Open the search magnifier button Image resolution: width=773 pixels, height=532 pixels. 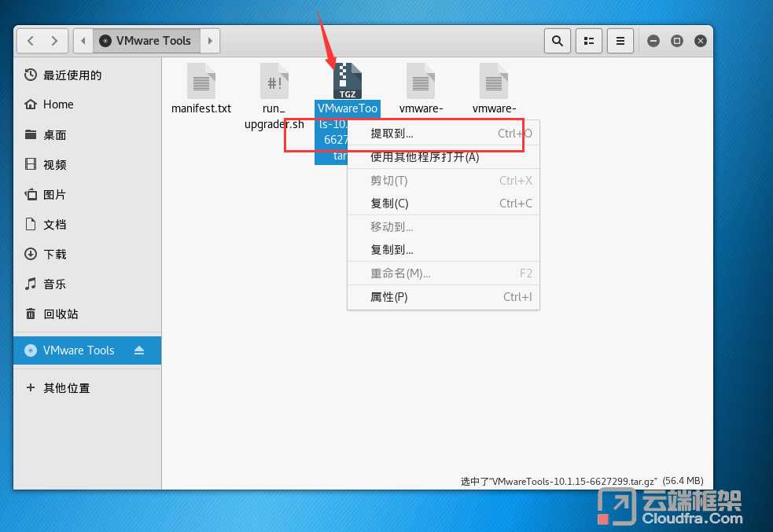tap(557, 41)
